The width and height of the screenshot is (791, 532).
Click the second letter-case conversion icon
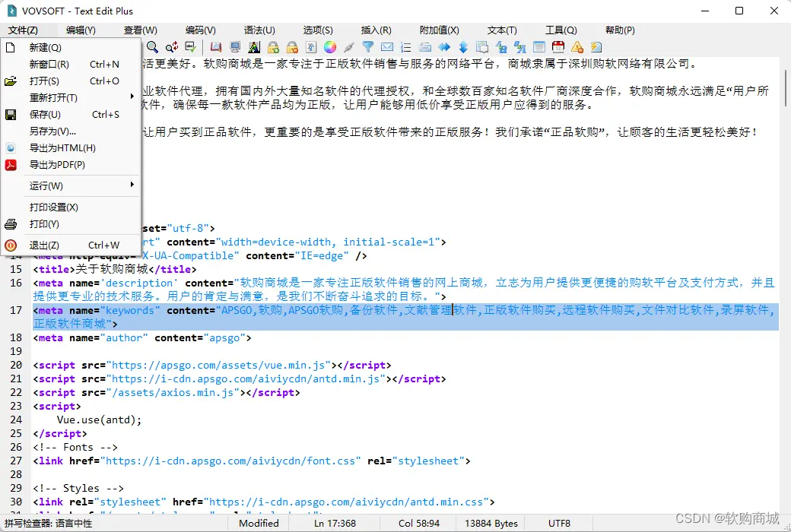point(520,47)
